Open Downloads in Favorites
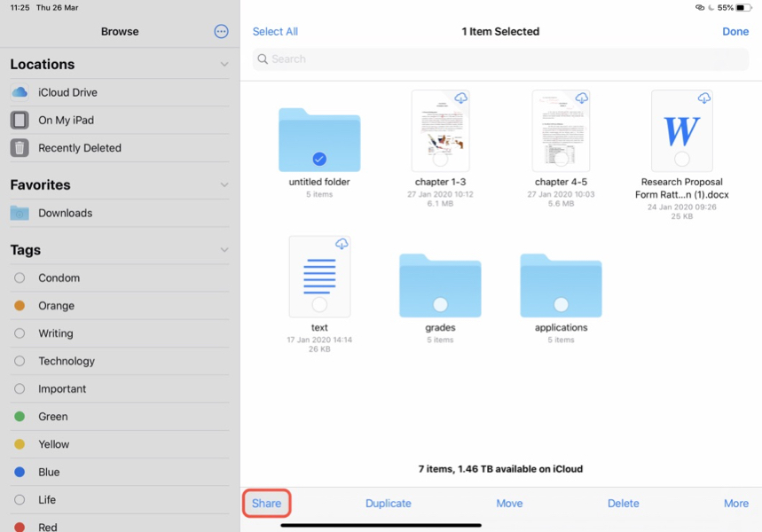This screenshot has width=762, height=532. pos(120,213)
